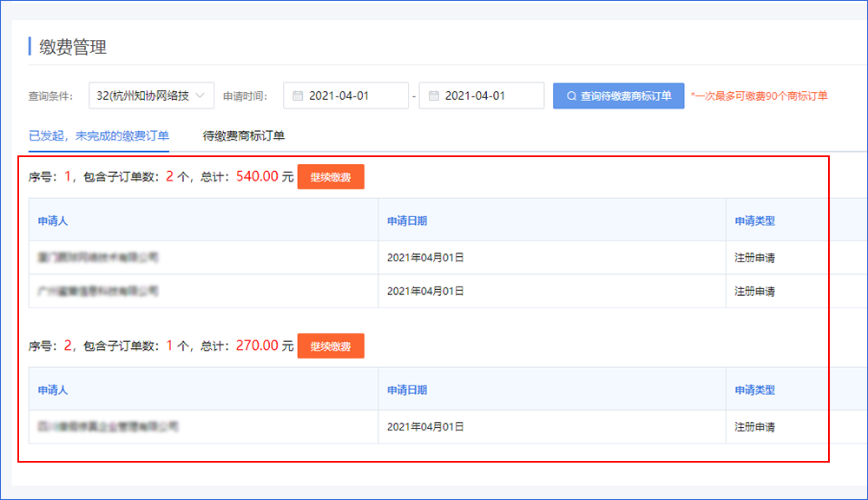
Task: Expand the 查询条件 dropdown showing 32(杭州知协网络技
Action: coord(152,95)
